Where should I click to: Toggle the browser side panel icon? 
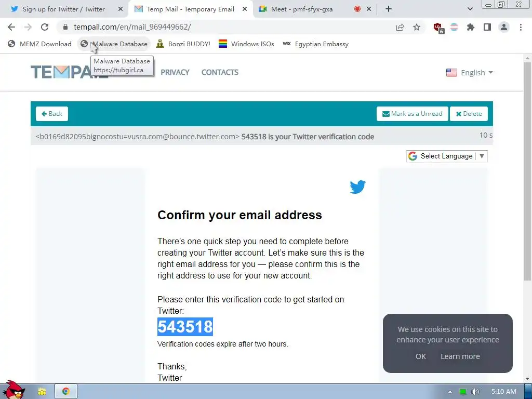coord(487,27)
